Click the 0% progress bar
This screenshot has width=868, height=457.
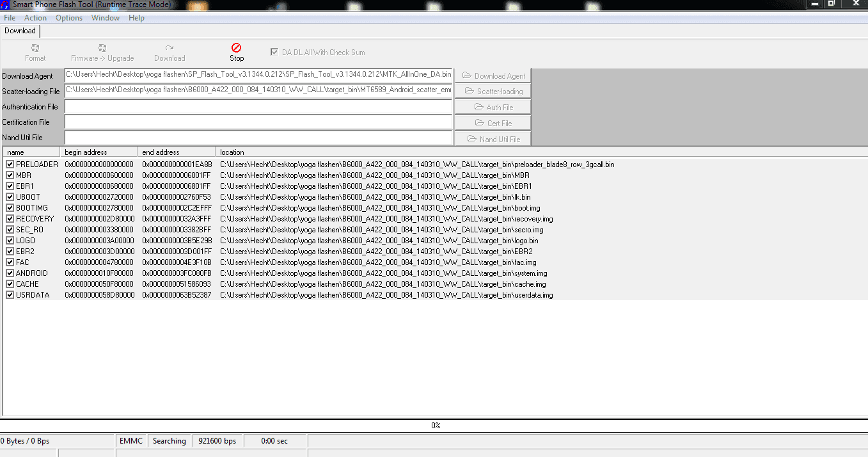434,425
